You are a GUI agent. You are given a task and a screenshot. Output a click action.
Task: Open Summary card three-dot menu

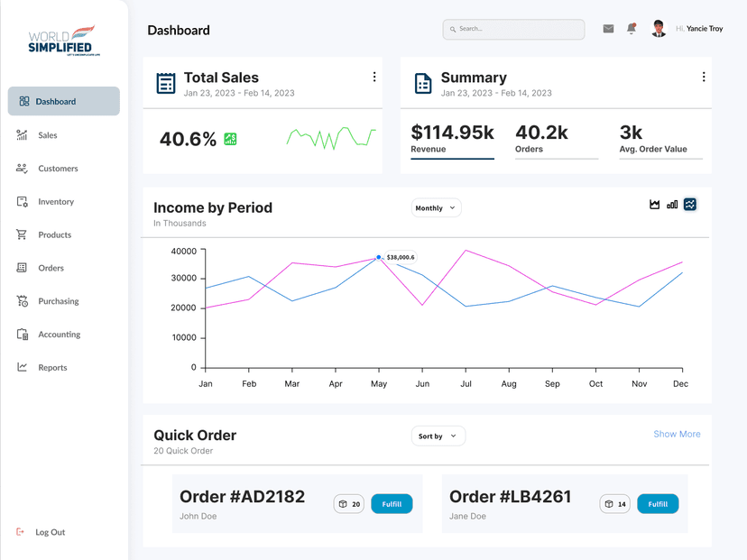(704, 78)
